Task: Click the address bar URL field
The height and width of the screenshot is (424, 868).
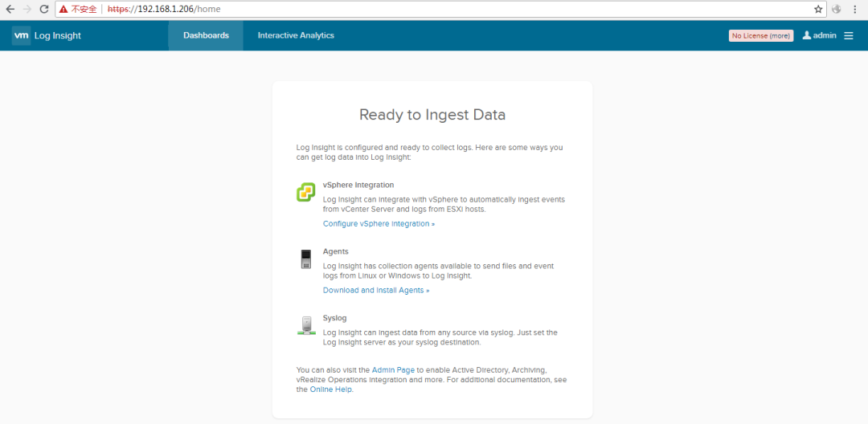Action: (x=440, y=10)
